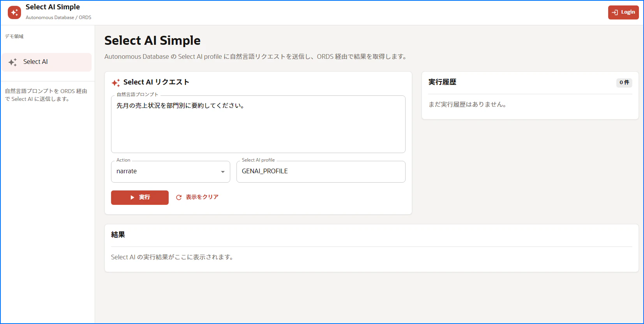The height and width of the screenshot is (324, 644).
Task: Click the refresh icon beside 表示をクリア
Action: click(x=179, y=197)
